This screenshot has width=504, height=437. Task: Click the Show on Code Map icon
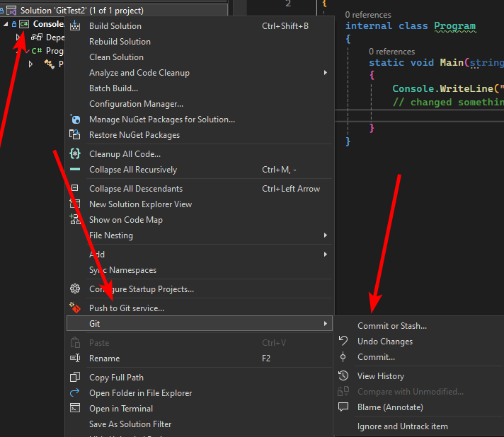[75, 219]
